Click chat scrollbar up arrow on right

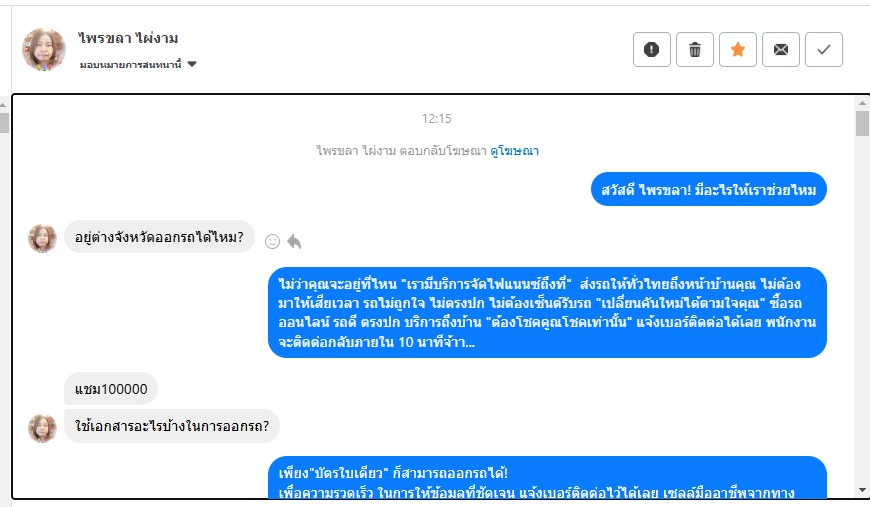pyautogui.click(x=862, y=103)
